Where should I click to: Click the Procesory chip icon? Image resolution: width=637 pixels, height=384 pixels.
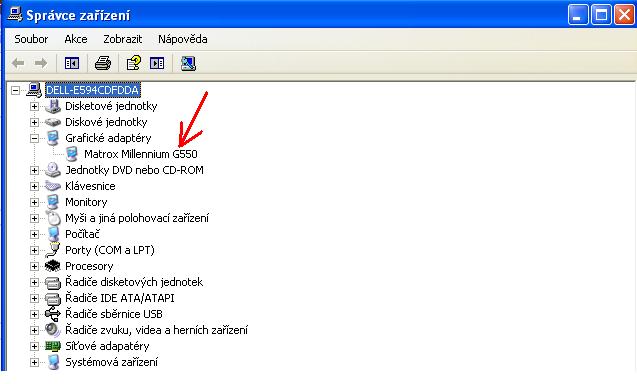53,266
